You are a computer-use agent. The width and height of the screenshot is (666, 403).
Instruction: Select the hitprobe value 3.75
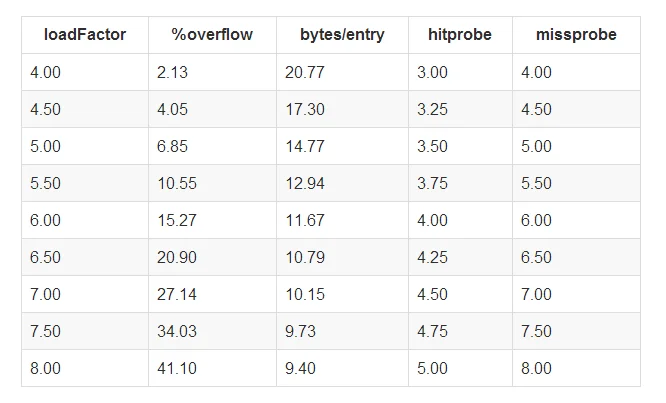pyautogui.click(x=432, y=183)
